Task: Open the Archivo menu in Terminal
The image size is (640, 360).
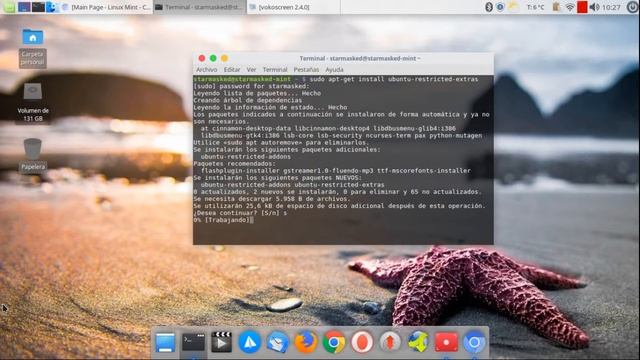Action: click(x=207, y=70)
